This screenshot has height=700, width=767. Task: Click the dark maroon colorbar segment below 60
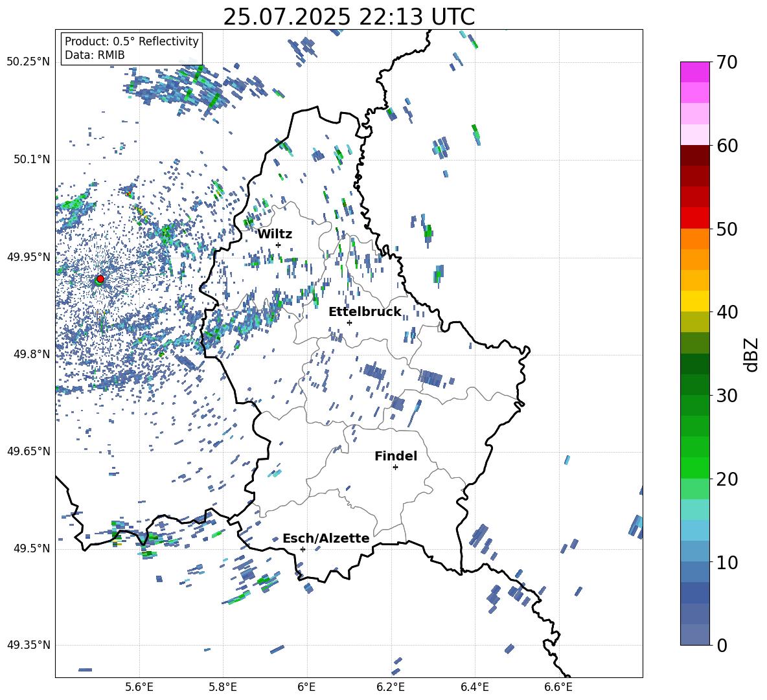[x=694, y=155]
